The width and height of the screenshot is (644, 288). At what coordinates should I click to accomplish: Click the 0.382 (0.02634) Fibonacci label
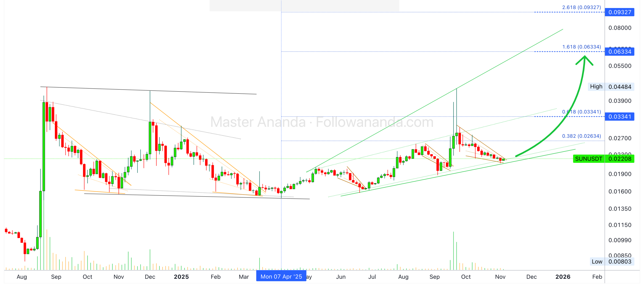[581, 136]
